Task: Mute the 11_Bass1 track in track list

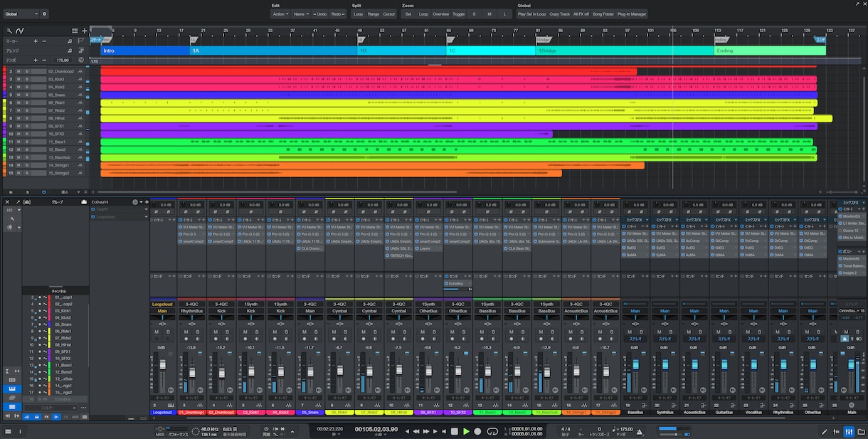Action: tap(19, 142)
